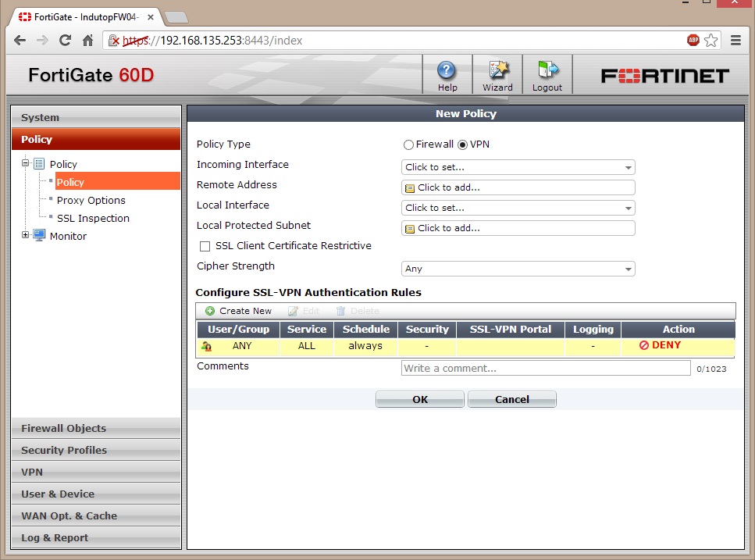Select the VPN policy type radio
Screen dimensions: 755x560
(462, 144)
